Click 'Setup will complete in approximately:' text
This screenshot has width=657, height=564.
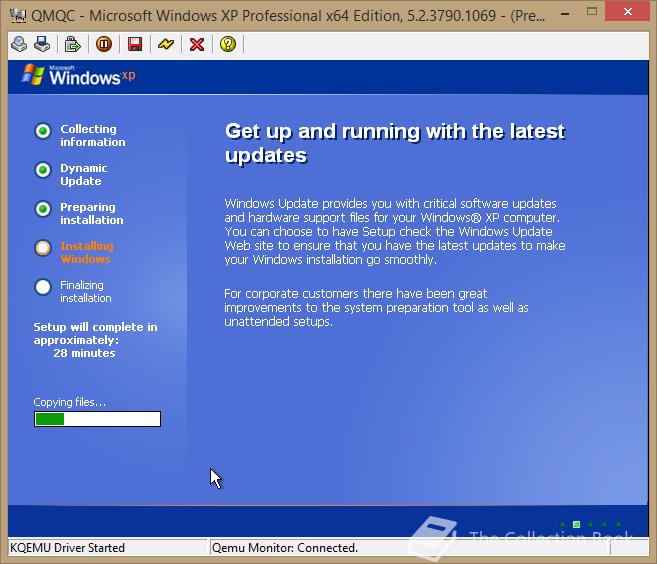[x=95, y=334]
